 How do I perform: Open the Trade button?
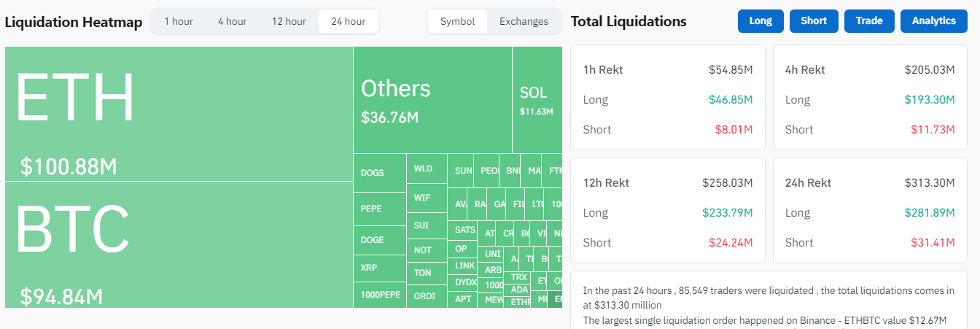(869, 20)
